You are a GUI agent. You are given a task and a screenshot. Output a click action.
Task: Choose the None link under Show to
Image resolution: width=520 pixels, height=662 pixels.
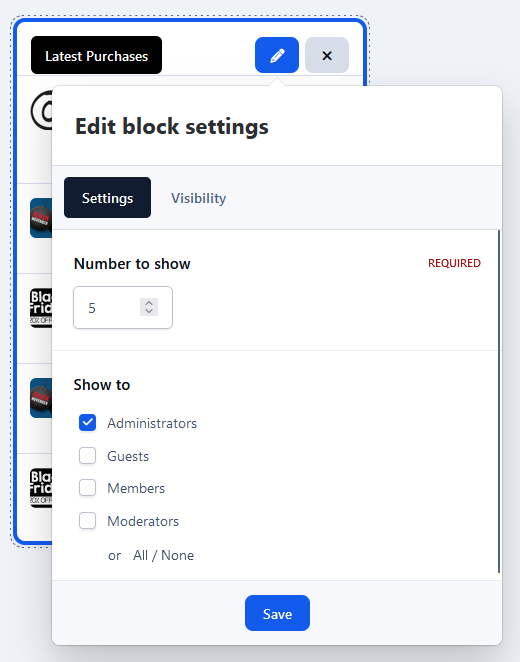pyautogui.click(x=178, y=555)
